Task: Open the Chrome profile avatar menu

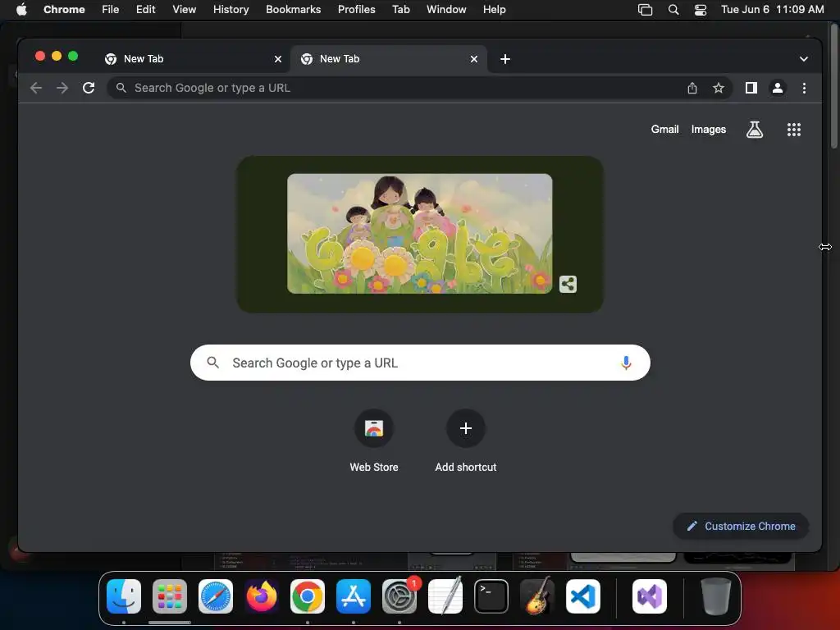Action: point(778,88)
